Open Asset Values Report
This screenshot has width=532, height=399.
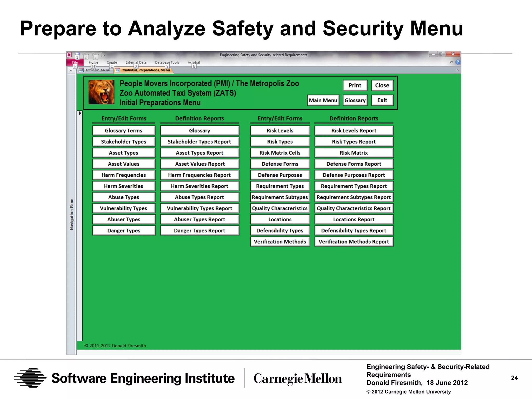[x=199, y=164]
